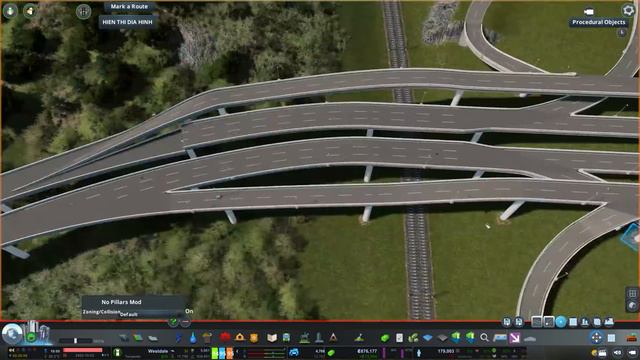Open the Police badge menu icon
The image size is (640, 360).
click(254, 338)
